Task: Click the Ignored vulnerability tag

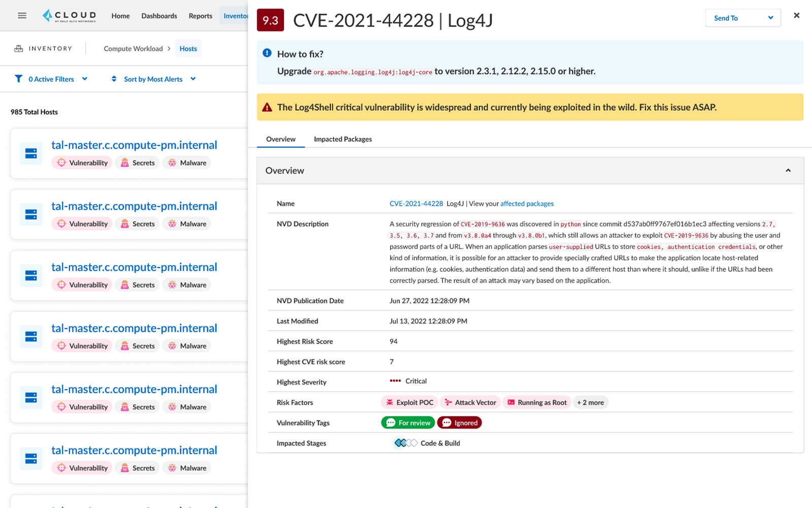Action: [459, 423]
